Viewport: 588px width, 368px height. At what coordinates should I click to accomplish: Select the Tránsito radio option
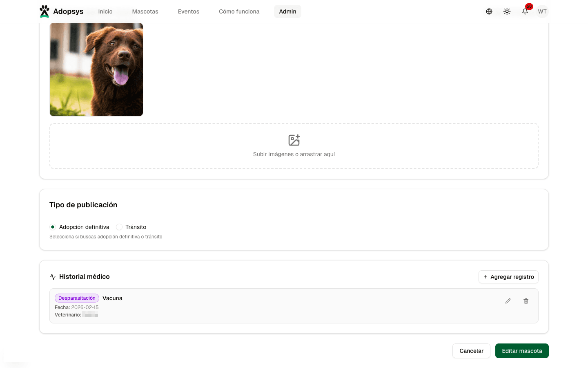119,227
